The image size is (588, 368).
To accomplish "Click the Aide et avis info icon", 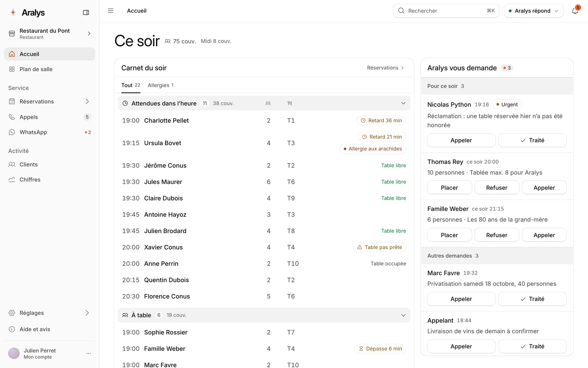I will pyautogui.click(x=12, y=329).
